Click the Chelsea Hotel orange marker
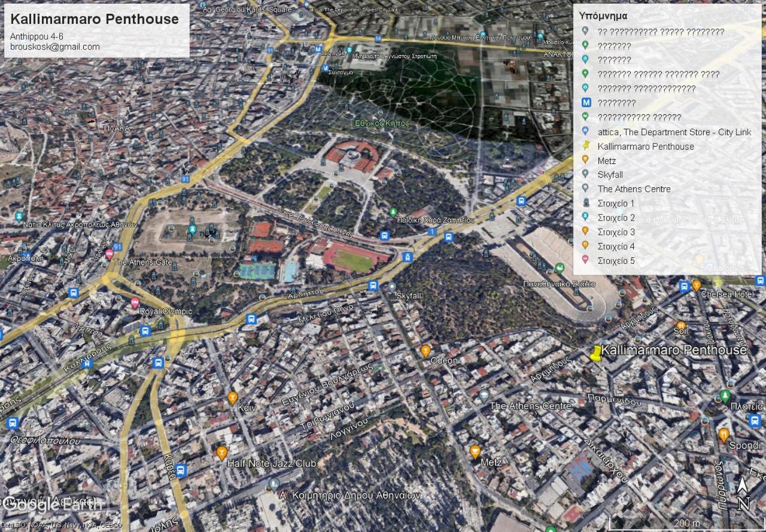The image size is (766, 532). coord(697,285)
